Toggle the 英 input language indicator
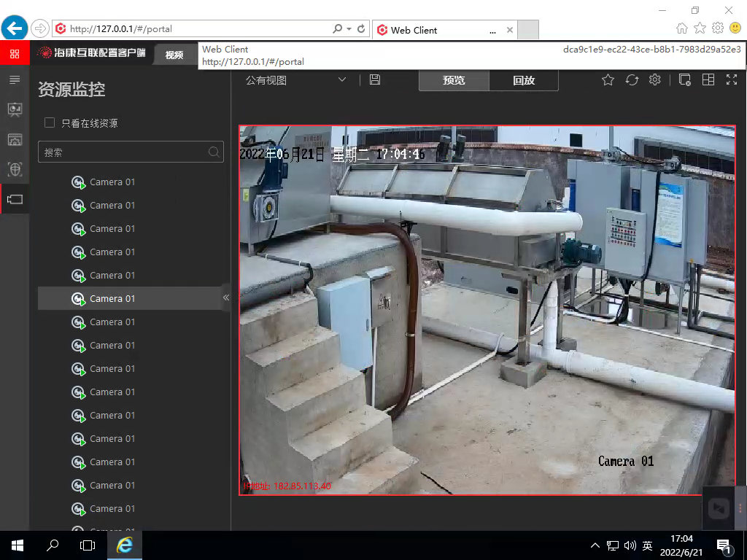747x560 pixels. (648, 545)
